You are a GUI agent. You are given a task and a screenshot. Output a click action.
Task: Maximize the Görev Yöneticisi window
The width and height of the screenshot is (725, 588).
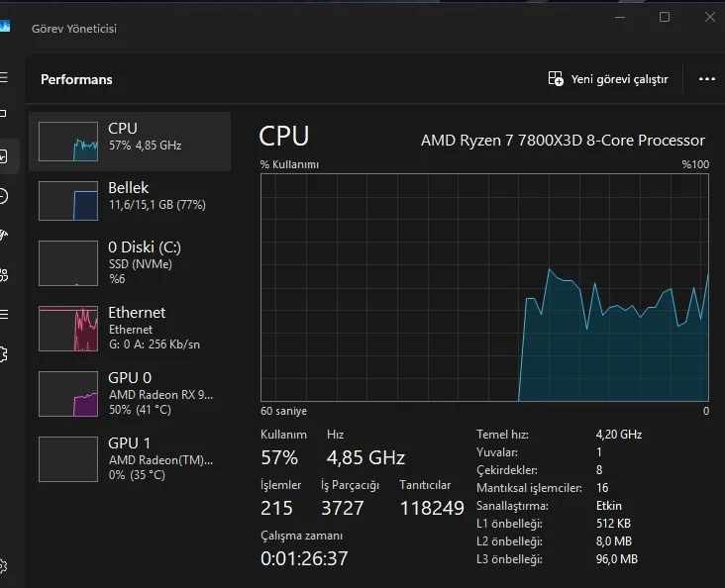coord(665,17)
